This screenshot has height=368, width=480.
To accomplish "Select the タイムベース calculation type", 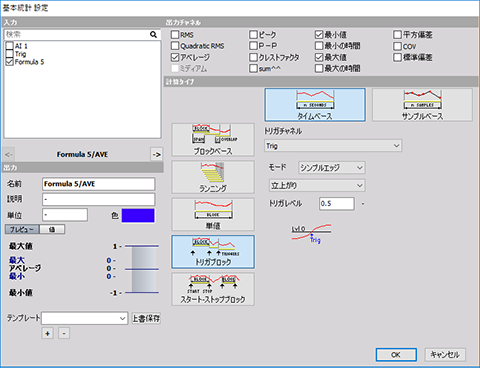I will tap(315, 105).
